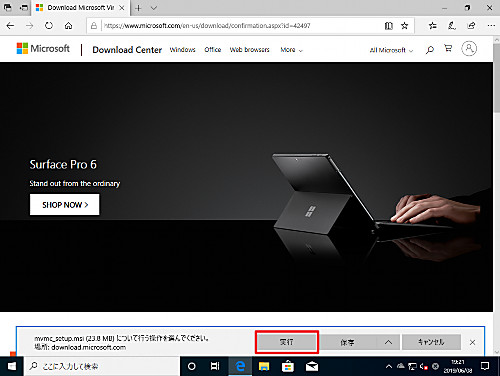Image resolution: width=500 pixels, height=376 pixels.
Task: Show hidden system tray icons
Action: click(x=389, y=366)
